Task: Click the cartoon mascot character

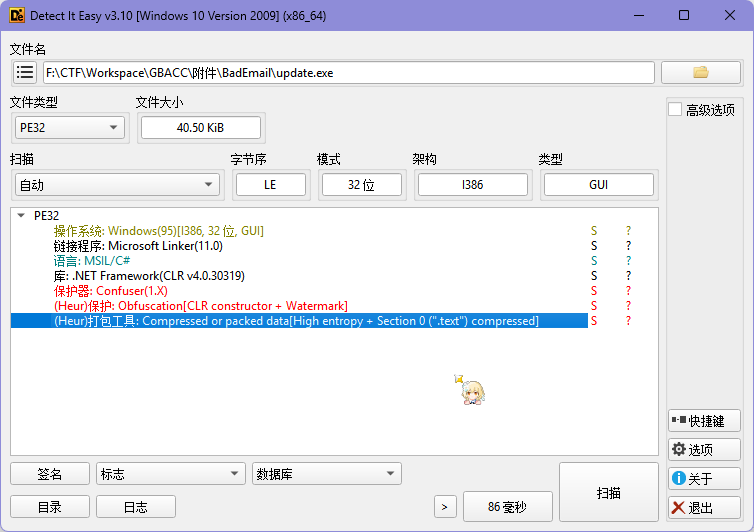Action: (471, 391)
